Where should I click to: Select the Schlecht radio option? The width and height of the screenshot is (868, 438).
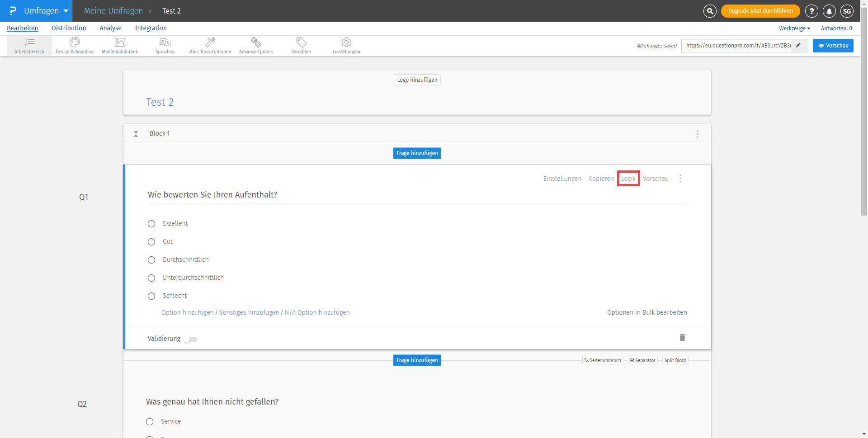click(151, 296)
